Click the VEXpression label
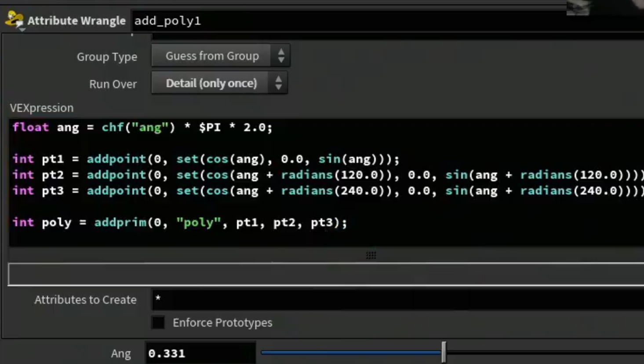Image resolution: width=644 pixels, height=364 pixels. (x=42, y=108)
